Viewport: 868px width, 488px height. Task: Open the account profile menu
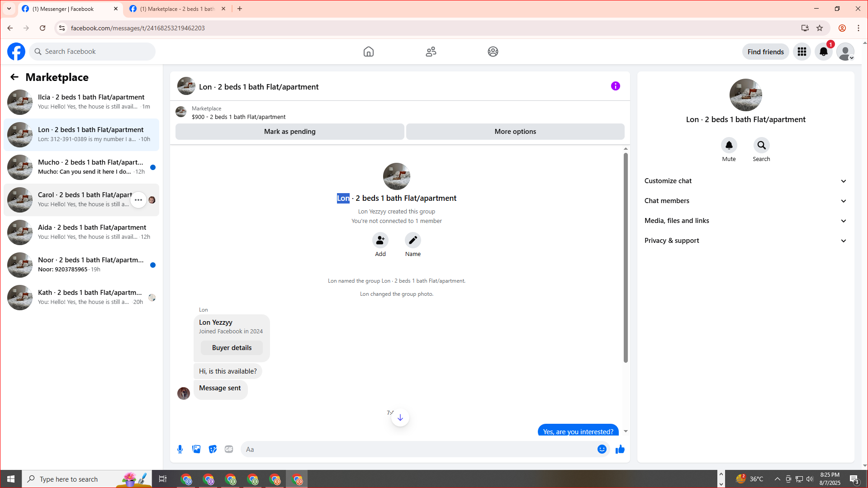845,52
